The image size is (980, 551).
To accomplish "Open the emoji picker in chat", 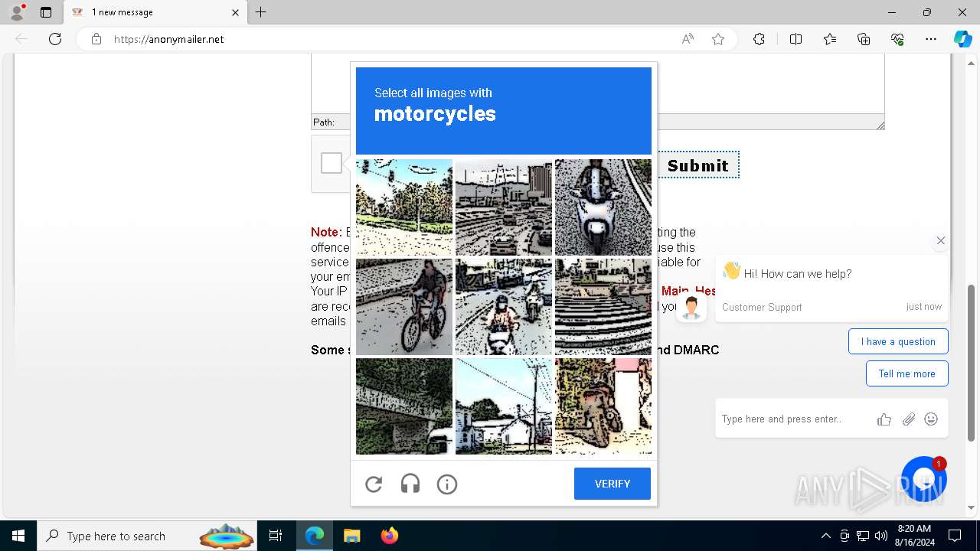I will coord(931,419).
